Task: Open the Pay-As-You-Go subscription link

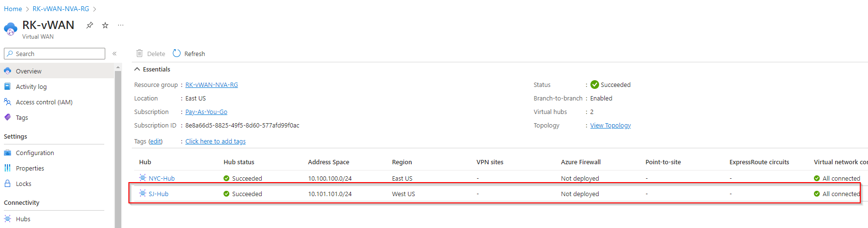Action: coord(206,112)
